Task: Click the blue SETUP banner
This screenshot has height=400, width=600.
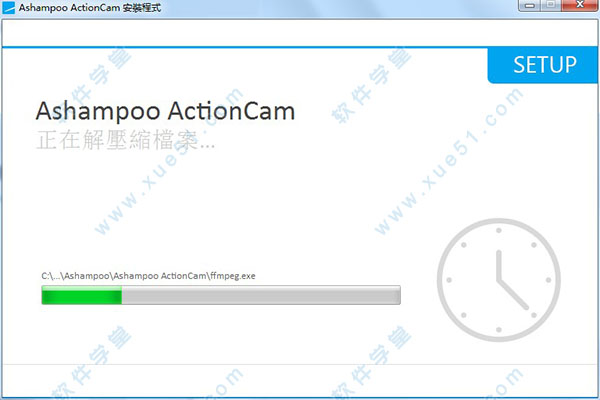Action: point(543,65)
